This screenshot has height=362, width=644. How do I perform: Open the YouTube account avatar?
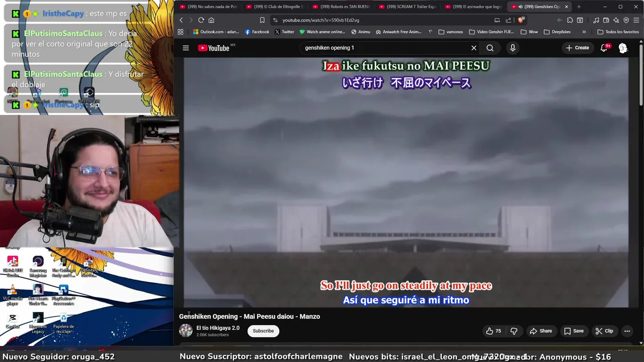(x=623, y=48)
